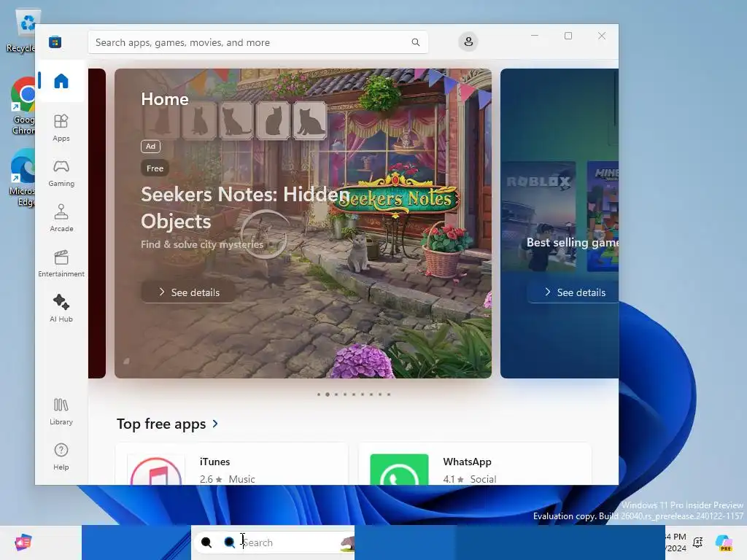
Task: Maximize the Microsoft Store window
Action: (x=568, y=36)
